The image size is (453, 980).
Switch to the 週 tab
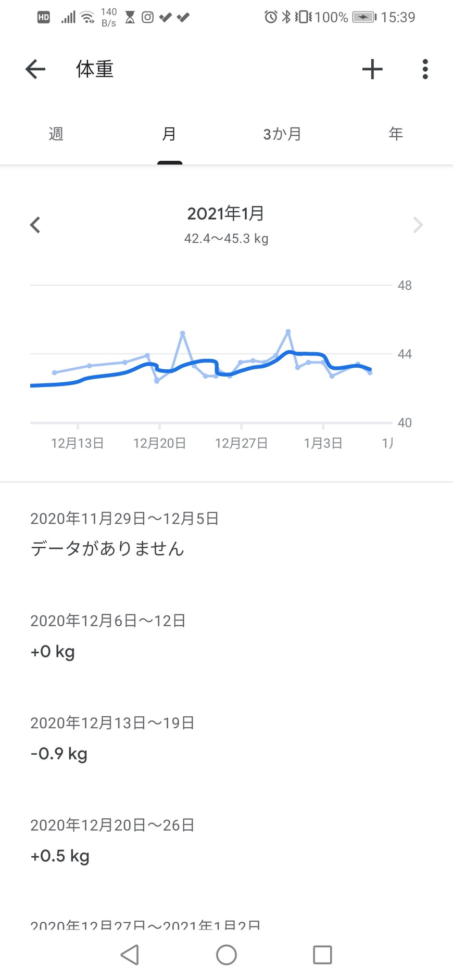click(x=56, y=134)
